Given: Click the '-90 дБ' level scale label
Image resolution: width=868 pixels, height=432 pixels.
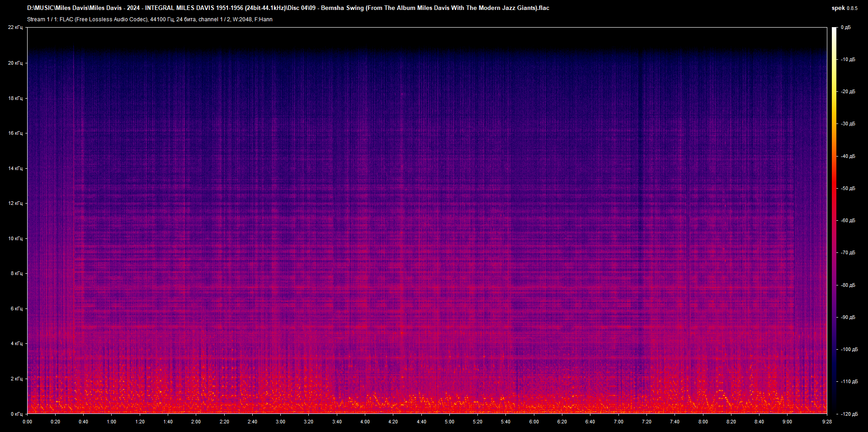Looking at the screenshot, I should (x=847, y=318).
